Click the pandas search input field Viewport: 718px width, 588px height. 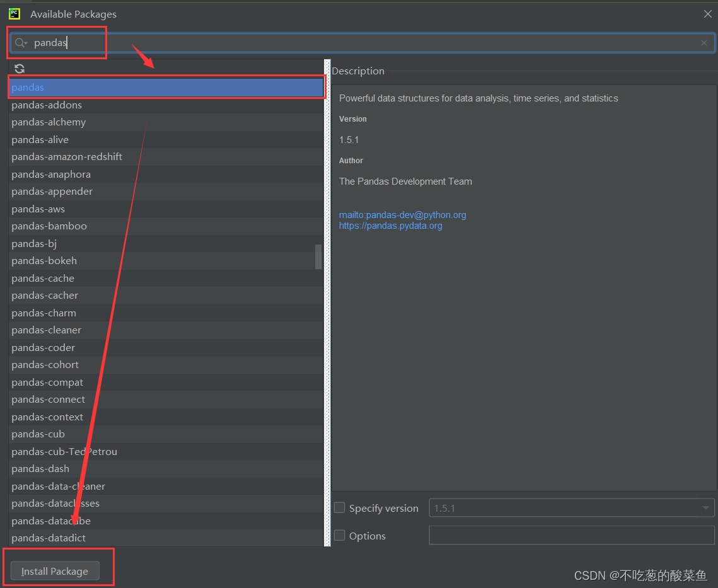pos(363,43)
